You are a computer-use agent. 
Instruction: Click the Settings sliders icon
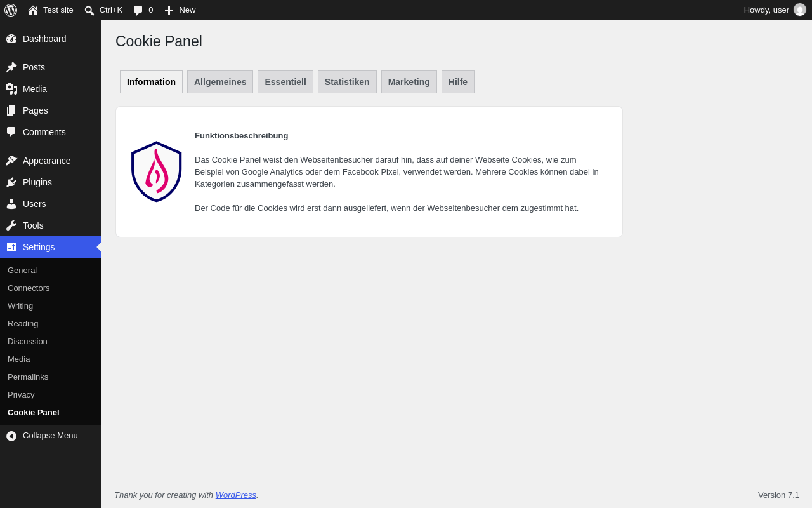pos(11,247)
